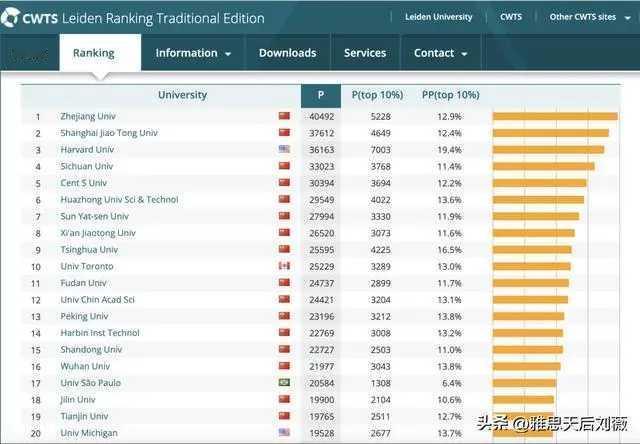Open Wuhan Univ entry
This screenshot has height=444, width=640.
pos(85,366)
